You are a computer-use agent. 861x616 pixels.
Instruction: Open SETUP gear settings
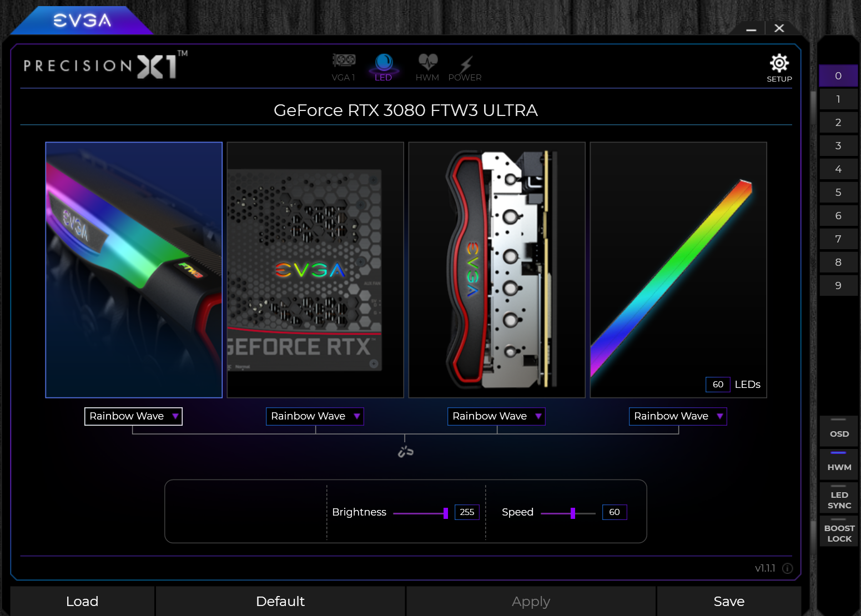(x=779, y=68)
